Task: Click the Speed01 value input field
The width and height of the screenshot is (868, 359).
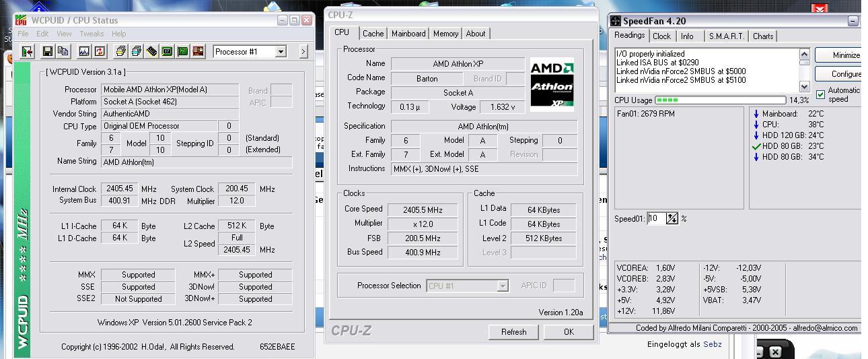Action: (x=656, y=218)
